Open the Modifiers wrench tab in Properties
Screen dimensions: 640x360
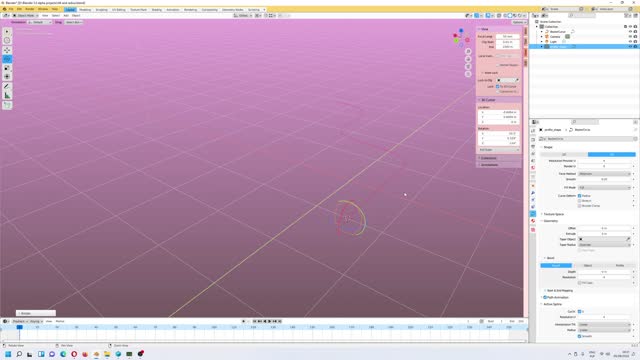pos(533,193)
